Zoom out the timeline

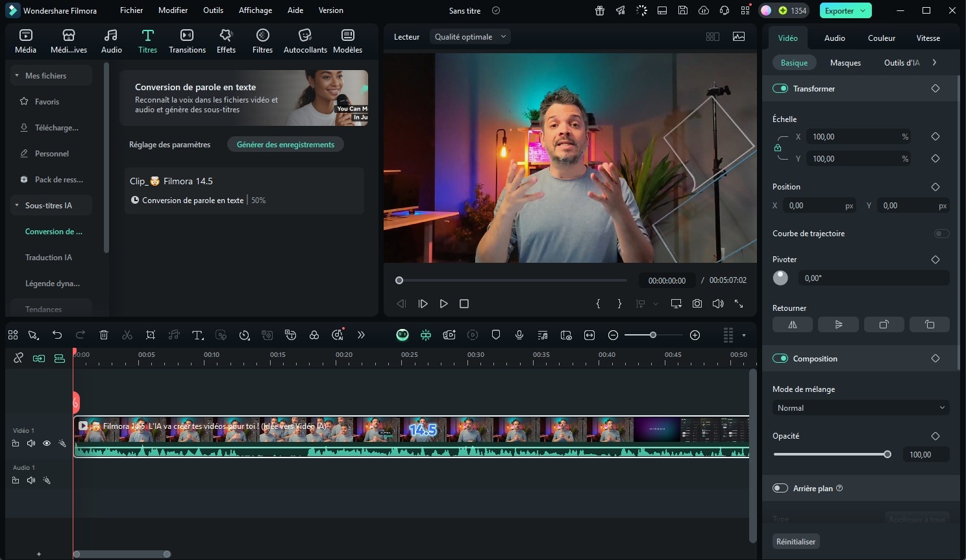[x=613, y=335]
